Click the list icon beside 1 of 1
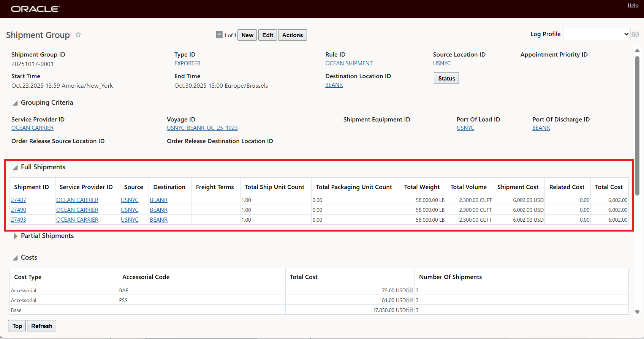Screen dimensions: 644x339 click(219, 35)
